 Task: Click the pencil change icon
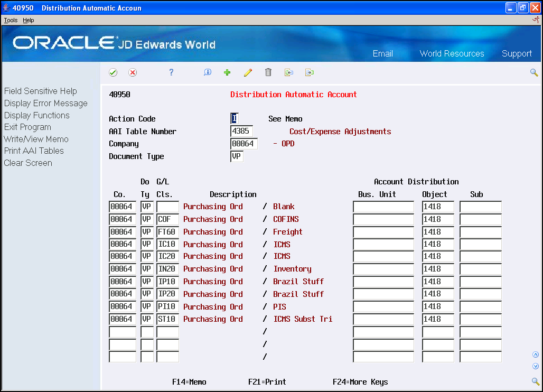click(x=248, y=72)
